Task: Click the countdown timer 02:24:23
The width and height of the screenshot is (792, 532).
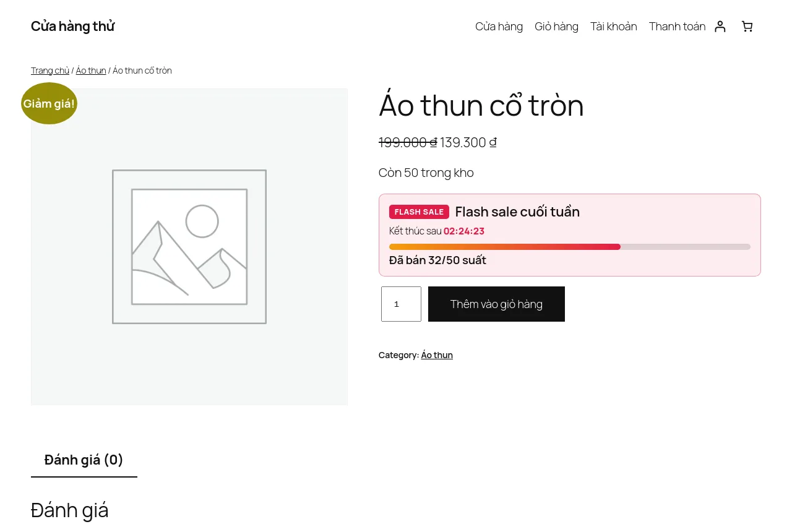Action: pos(464,231)
